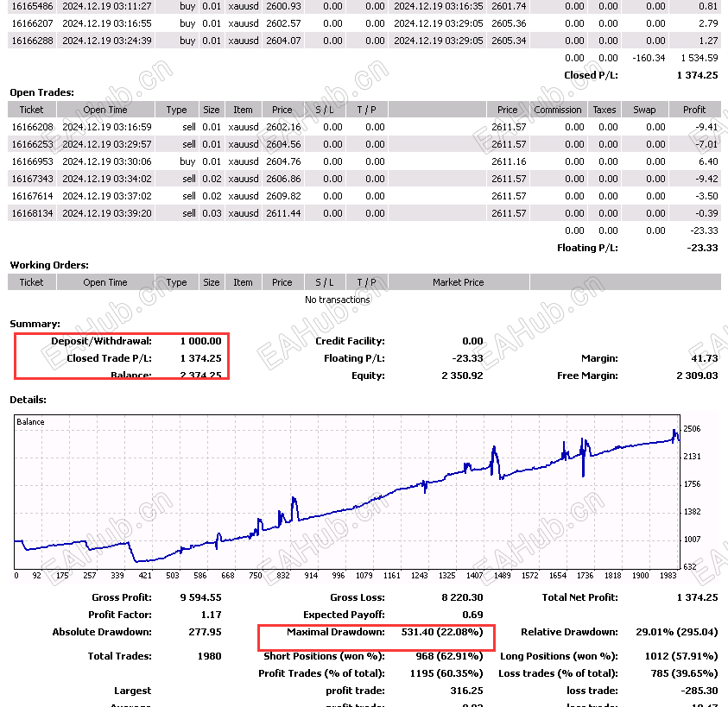This screenshot has width=728, height=707.
Task: Click the Profit column header in Open Trades
Action: click(x=694, y=110)
